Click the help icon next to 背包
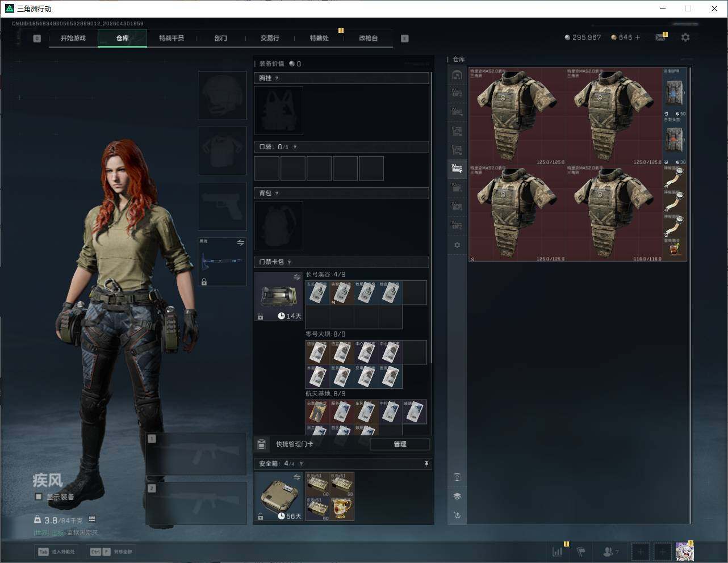Screen dimensions: 728x563 [277, 194]
